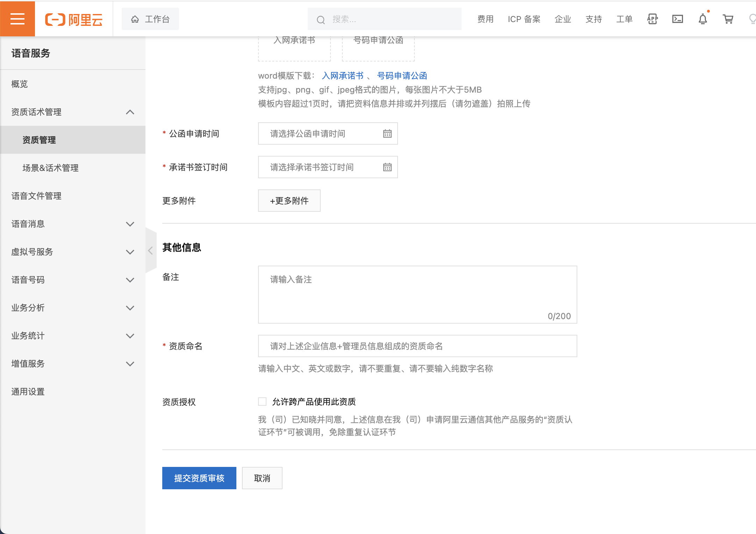This screenshot has height=534, width=756.
Task: Open 场景&话术管理 in sidebar
Action: pos(50,168)
